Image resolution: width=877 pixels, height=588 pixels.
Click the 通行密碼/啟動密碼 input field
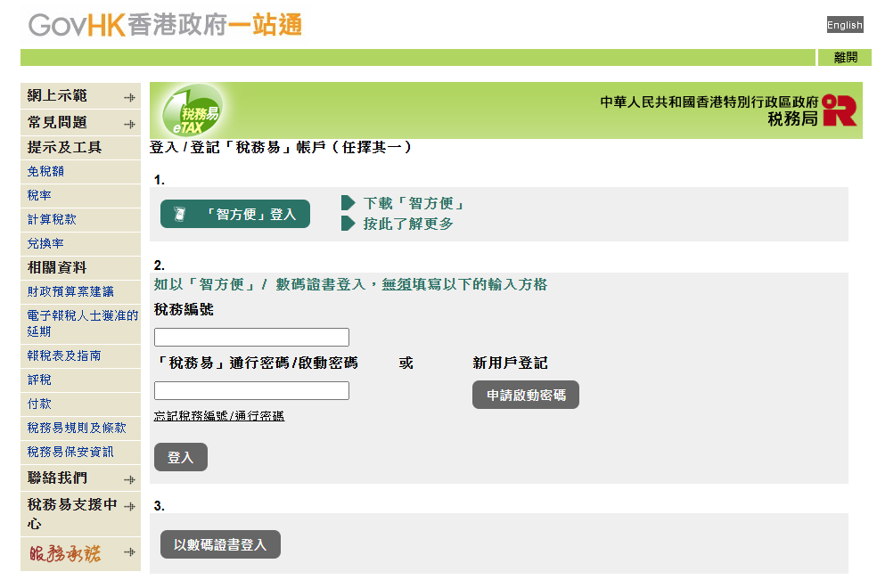(x=251, y=390)
